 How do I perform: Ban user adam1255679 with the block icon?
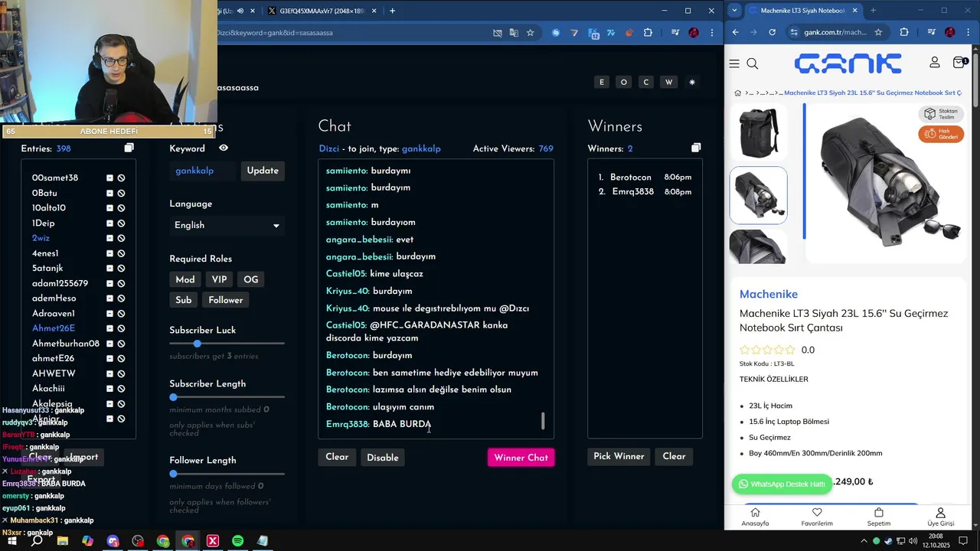pyautogui.click(x=121, y=283)
